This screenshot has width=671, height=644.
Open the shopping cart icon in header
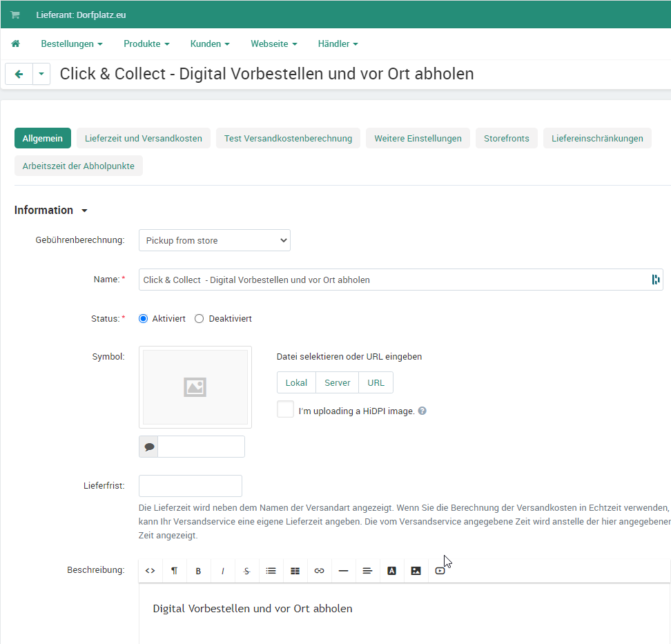15,15
